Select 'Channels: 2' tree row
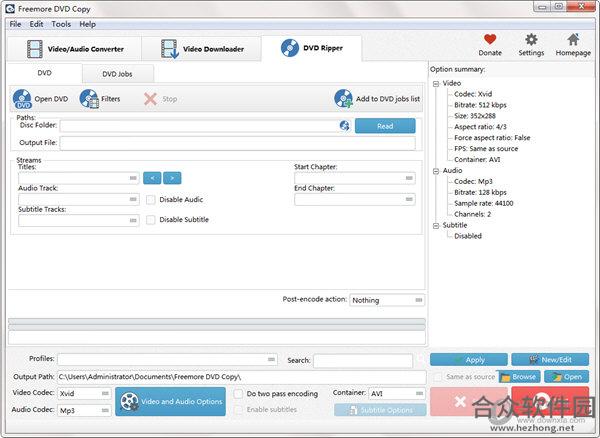 (x=473, y=214)
